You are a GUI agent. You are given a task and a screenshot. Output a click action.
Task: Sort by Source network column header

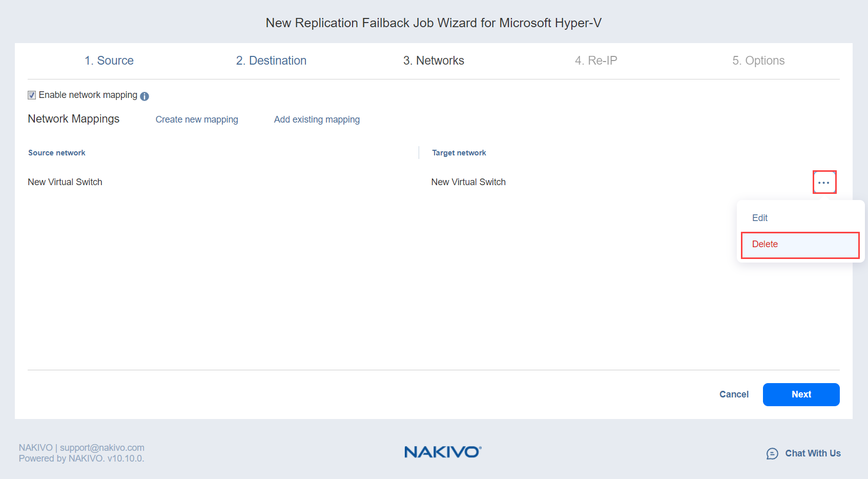[x=57, y=153]
